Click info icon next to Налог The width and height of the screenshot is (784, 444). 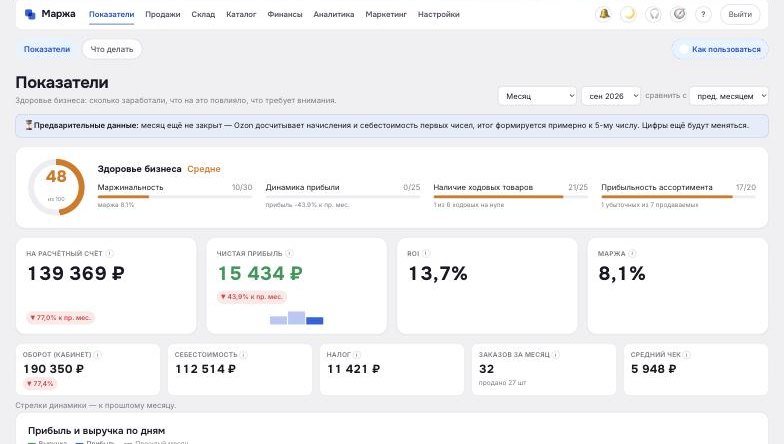[357, 354]
